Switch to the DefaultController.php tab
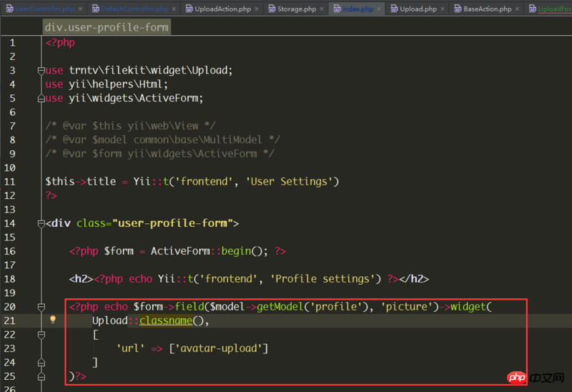 [134, 9]
